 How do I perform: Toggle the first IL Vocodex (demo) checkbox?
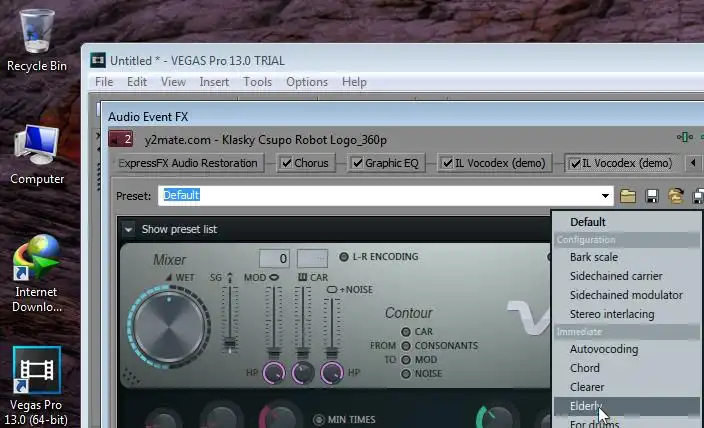(x=447, y=163)
